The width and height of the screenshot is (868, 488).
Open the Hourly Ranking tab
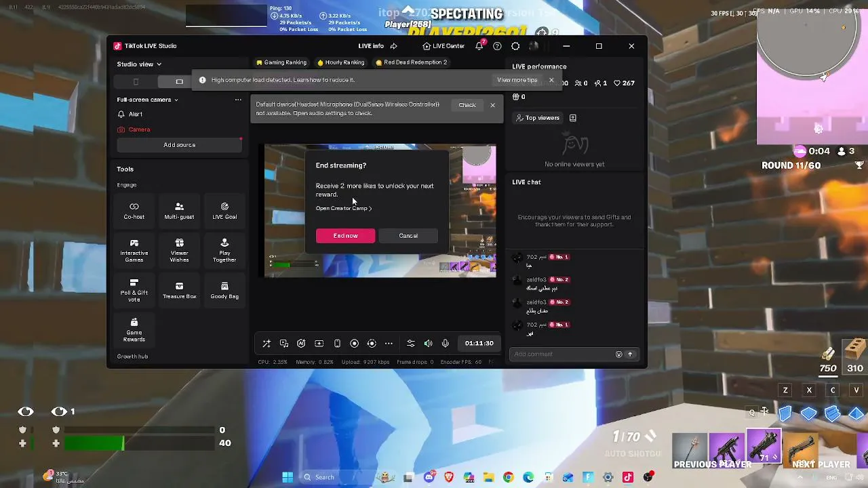click(340, 62)
